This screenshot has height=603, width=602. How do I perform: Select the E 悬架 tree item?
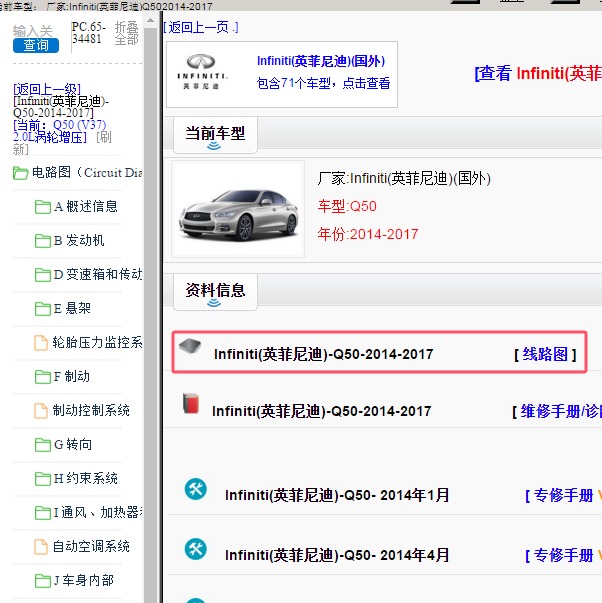click(72, 308)
